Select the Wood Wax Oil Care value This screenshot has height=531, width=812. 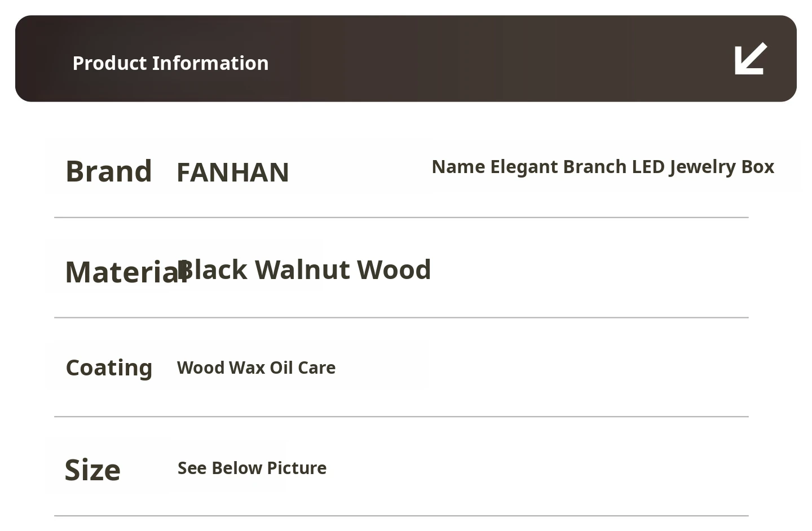(x=256, y=368)
